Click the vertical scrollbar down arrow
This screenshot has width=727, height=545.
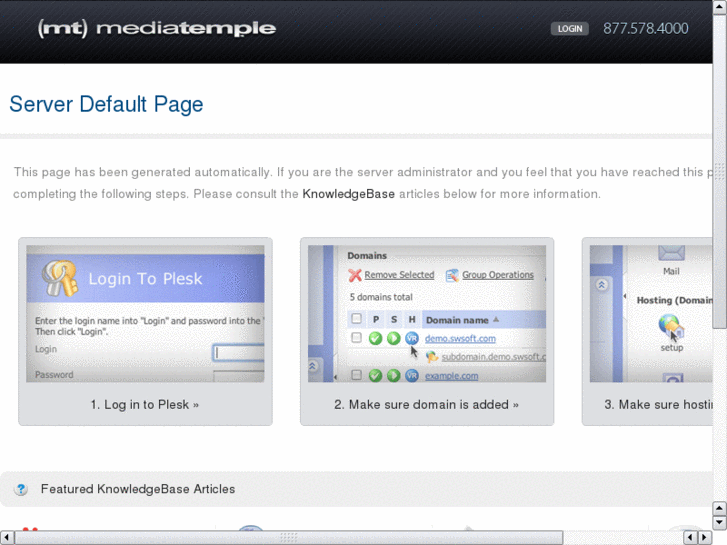click(719, 522)
